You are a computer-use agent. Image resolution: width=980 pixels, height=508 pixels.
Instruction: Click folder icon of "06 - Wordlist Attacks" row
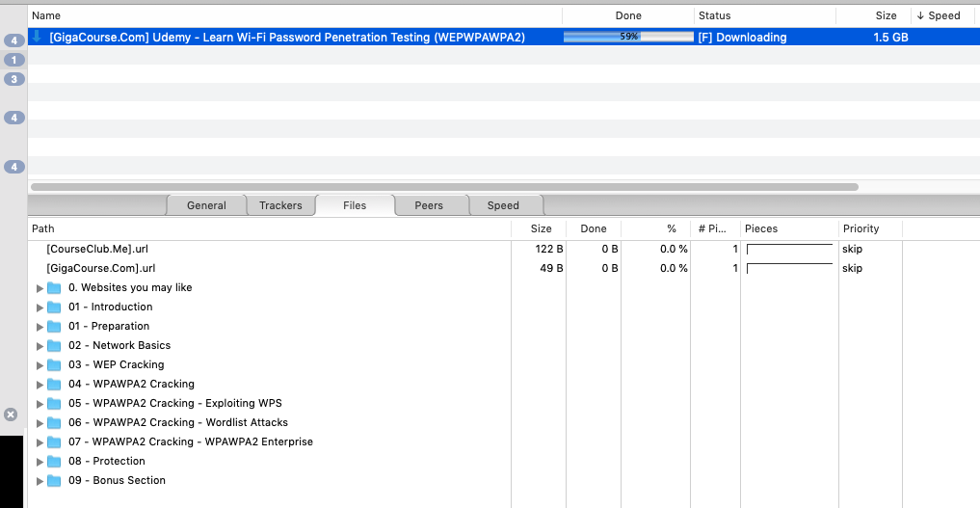pyautogui.click(x=54, y=423)
